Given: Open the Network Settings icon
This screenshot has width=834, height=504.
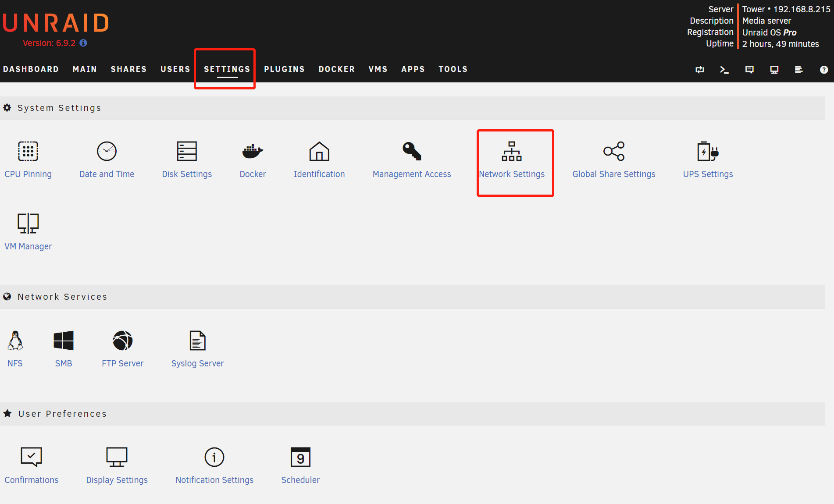Looking at the screenshot, I should (512, 151).
